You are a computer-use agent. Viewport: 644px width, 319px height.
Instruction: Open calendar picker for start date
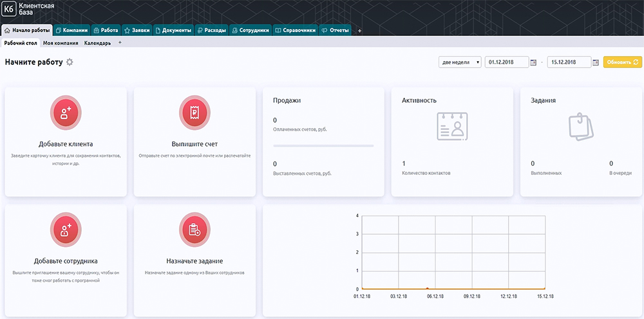click(x=533, y=62)
